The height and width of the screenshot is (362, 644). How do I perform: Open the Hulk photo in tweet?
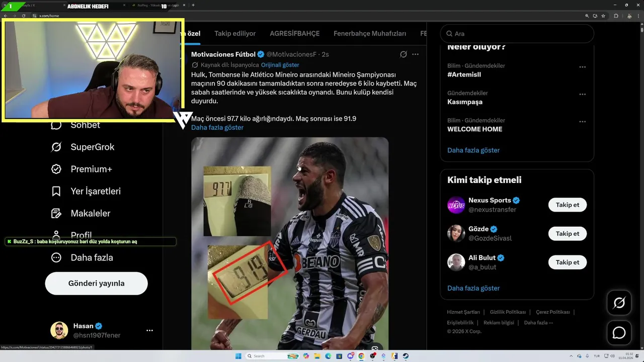(x=290, y=243)
